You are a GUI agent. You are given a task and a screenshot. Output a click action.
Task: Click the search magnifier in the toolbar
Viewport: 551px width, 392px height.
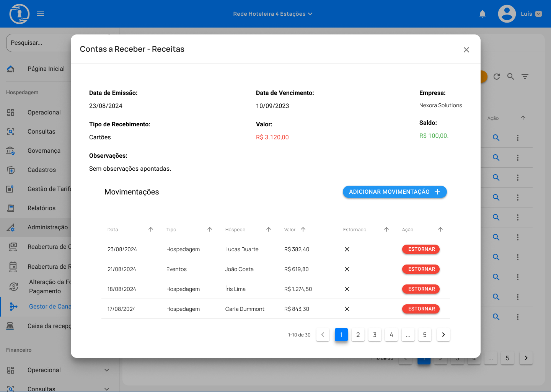coord(511,77)
